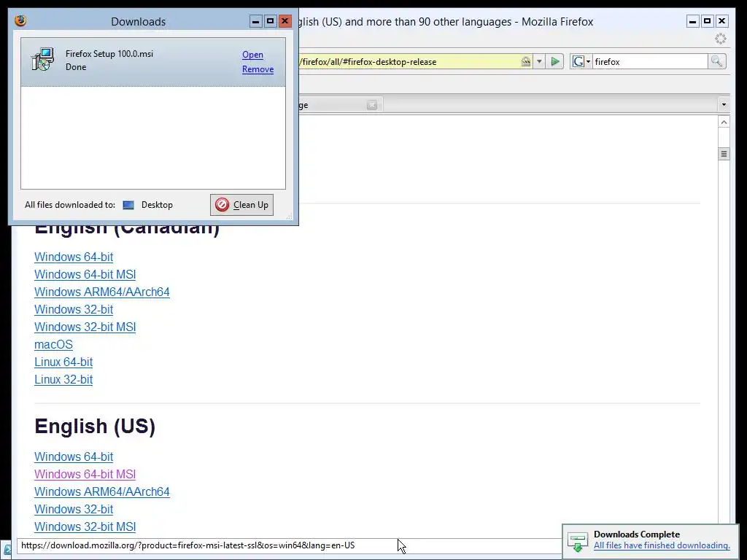Image resolution: width=747 pixels, height=560 pixels.
Task: Click the green Go arrow next to address bar
Action: 555,61
